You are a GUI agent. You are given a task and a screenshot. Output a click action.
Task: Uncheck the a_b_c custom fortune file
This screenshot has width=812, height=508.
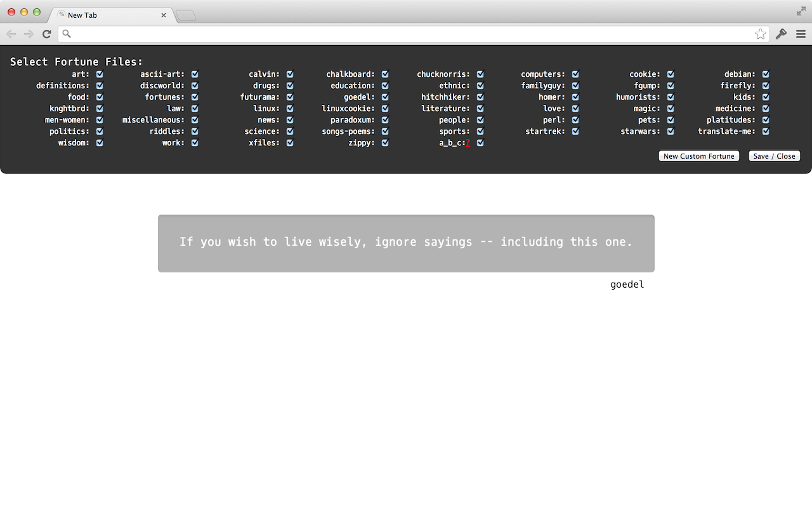click(480, 143)
